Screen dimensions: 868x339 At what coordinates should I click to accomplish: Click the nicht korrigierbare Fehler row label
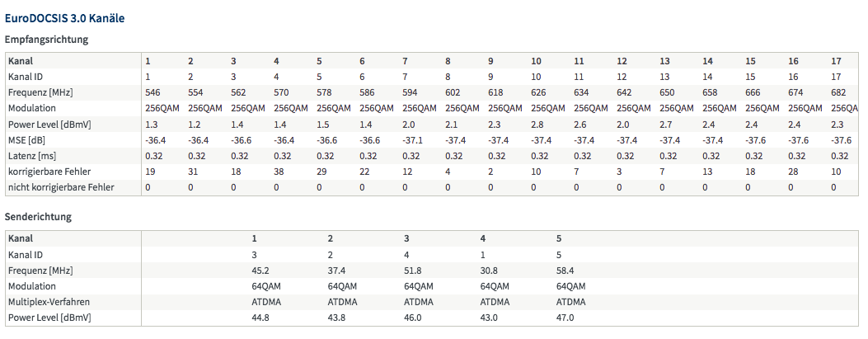click(x=61, y=187)
